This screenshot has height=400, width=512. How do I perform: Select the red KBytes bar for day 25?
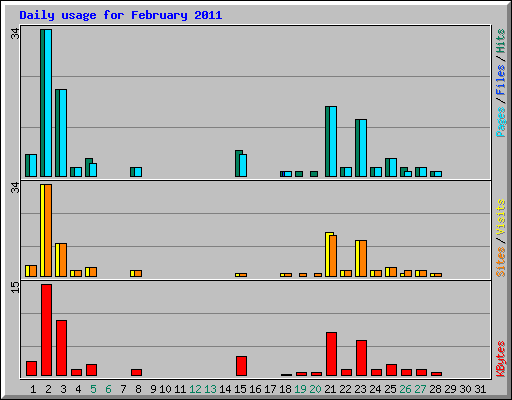[x=392, y=370]
